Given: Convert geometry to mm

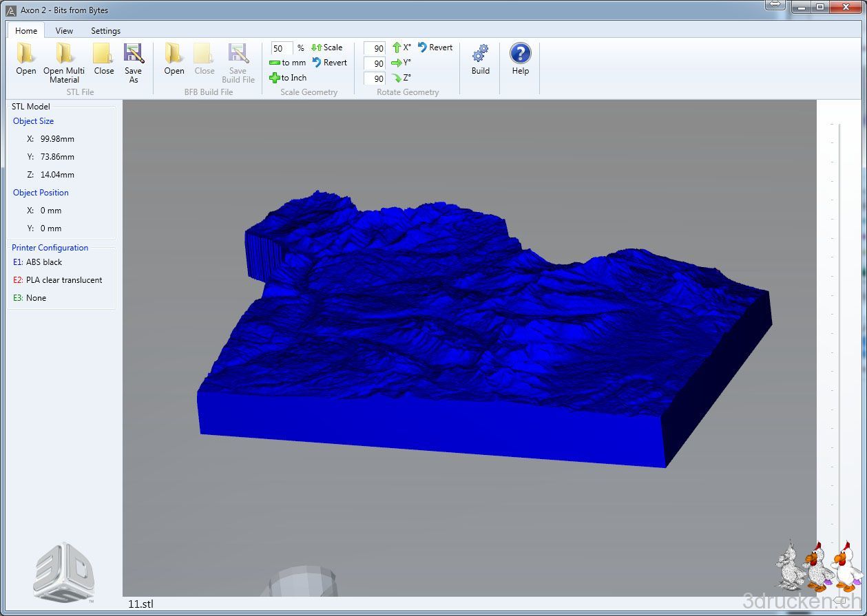Looking at the screenshot, I should pyautogui.click(x=287, y=63).
